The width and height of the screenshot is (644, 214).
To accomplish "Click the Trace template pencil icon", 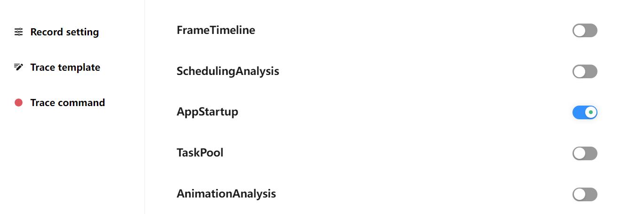I will point(18,67).
